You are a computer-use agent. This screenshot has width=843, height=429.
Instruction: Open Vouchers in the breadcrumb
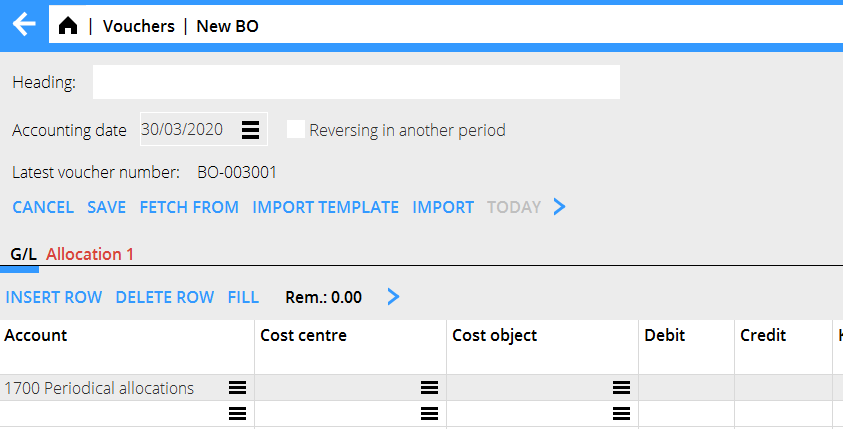(x=138, y=27)
